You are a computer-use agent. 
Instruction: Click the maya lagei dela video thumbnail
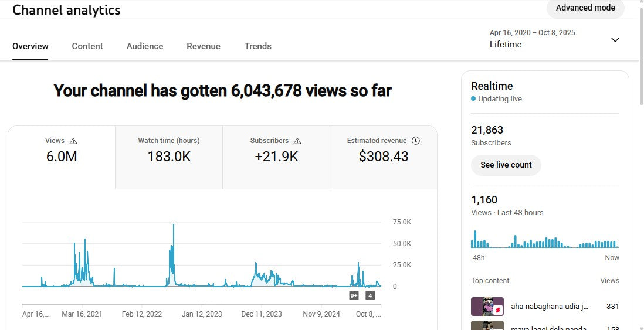(x=487, y=325)
